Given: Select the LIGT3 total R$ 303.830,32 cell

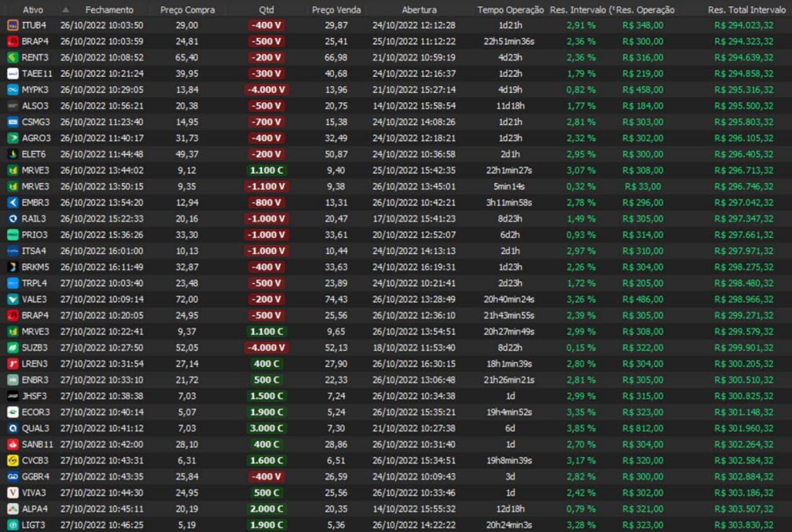Looking at the screenshot, I should click(x=743, y=525).
